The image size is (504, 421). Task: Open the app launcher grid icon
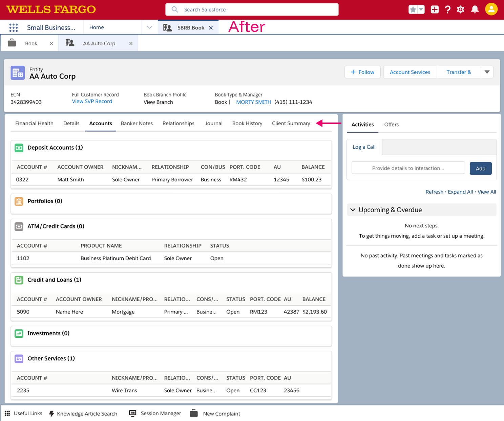pos(14,27)
